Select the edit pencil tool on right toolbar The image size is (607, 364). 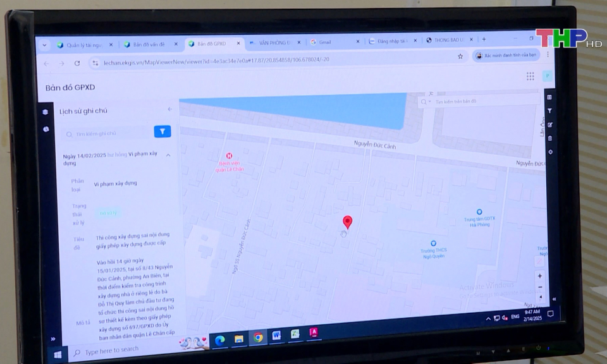click(x=549, y=124)
